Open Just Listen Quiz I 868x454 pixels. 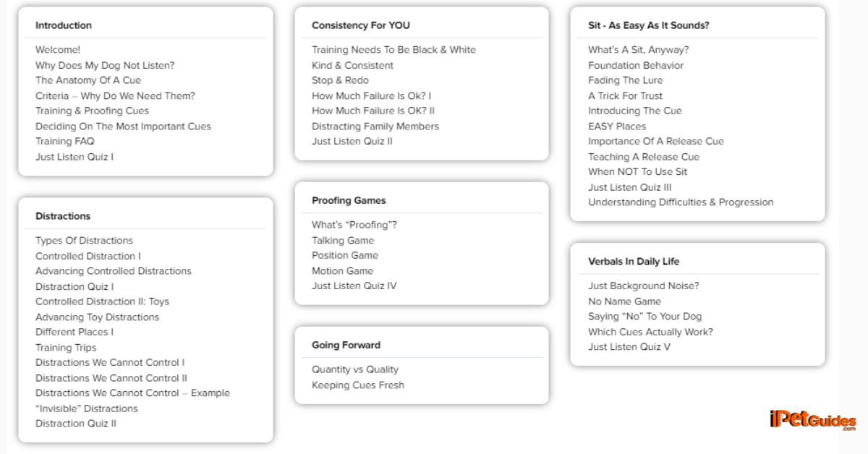pyautogui.click(x=75, y=157)
